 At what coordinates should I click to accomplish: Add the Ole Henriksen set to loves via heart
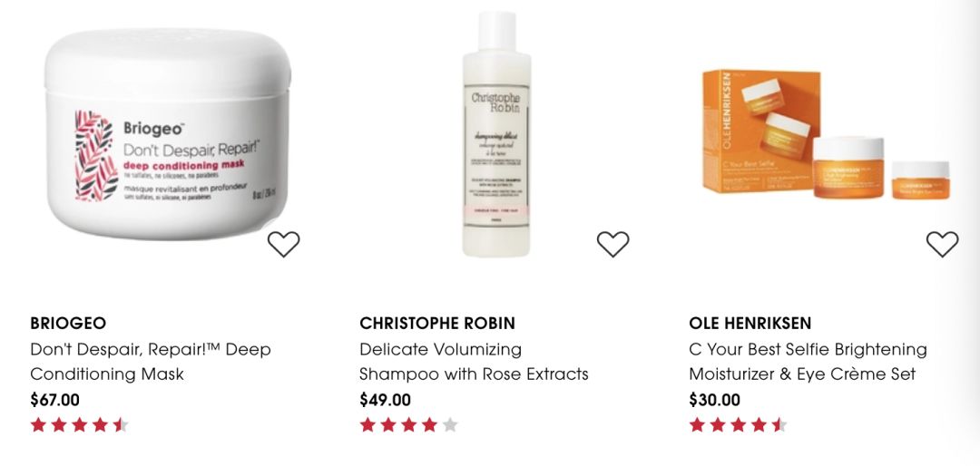[943, 244]
